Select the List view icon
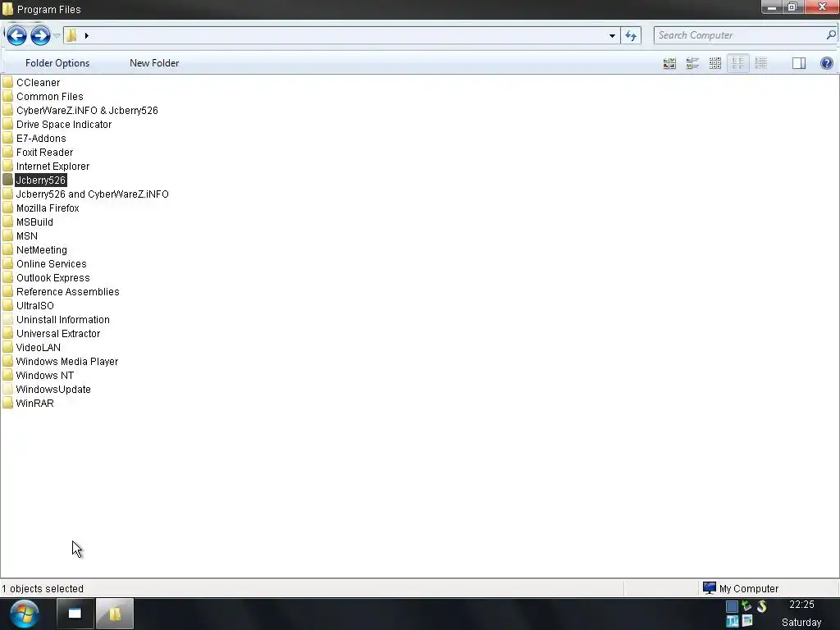840x630 pixels. click(x=737, y=63)
